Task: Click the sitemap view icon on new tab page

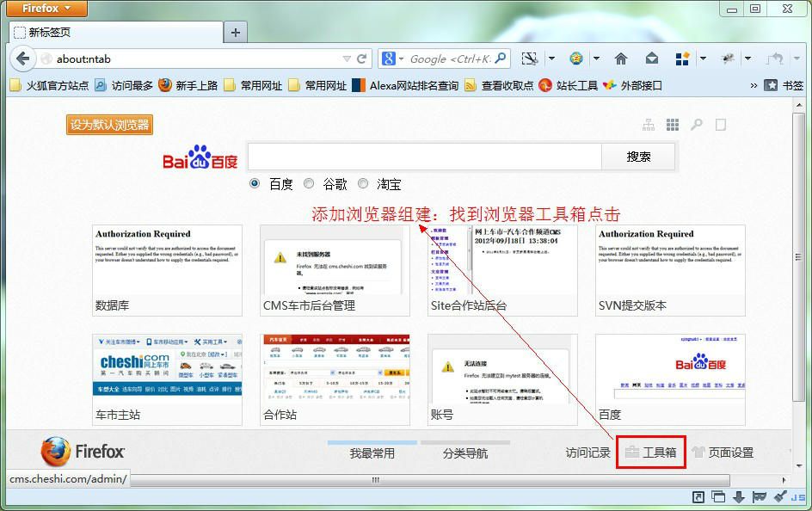Action: pos(649,124)
